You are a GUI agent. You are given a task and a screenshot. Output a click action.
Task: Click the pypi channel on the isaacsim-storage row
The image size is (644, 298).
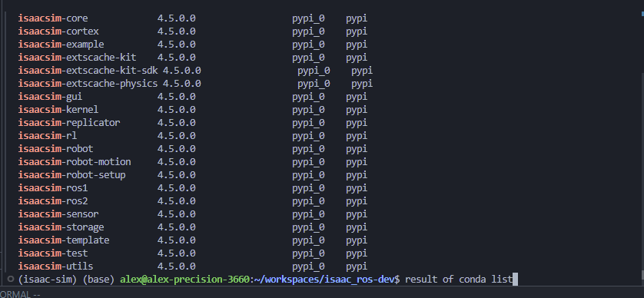tap(357, 227)
